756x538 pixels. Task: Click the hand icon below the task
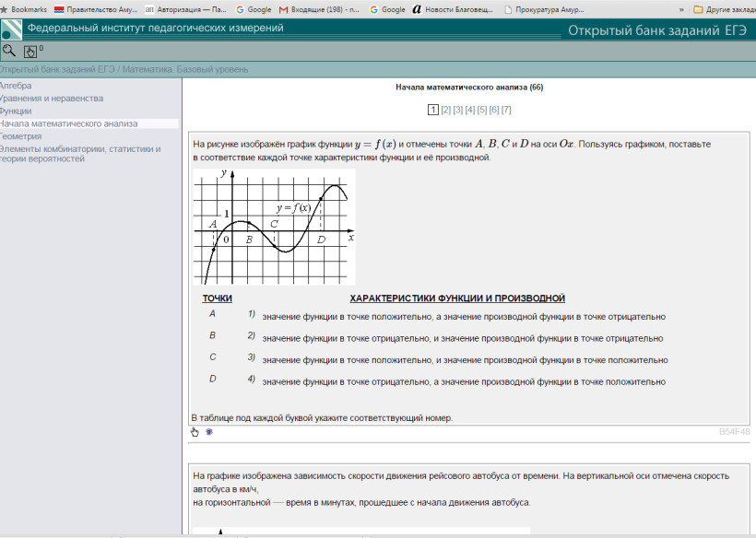coord(195,431)
